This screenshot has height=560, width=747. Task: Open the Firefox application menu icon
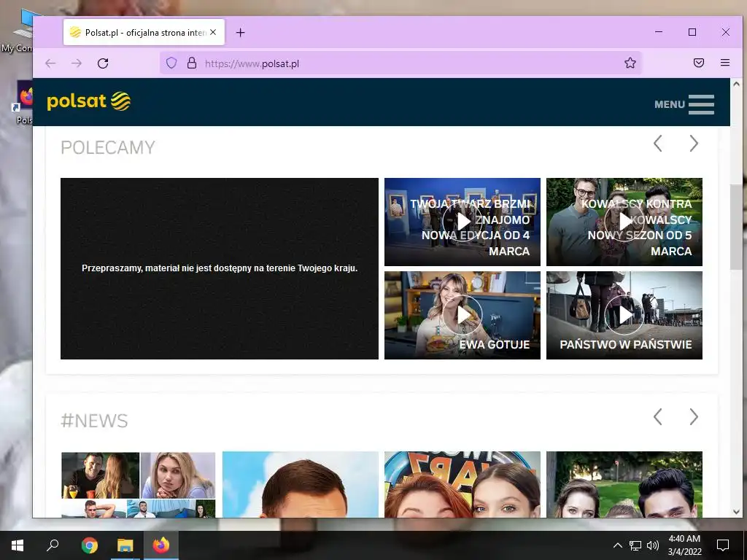point(724,63)
